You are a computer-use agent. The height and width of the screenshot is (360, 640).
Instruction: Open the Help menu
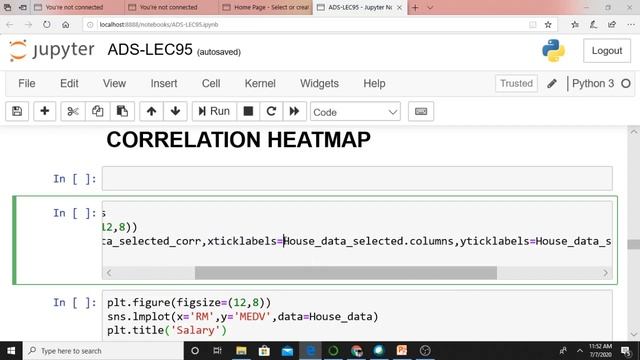374,83
